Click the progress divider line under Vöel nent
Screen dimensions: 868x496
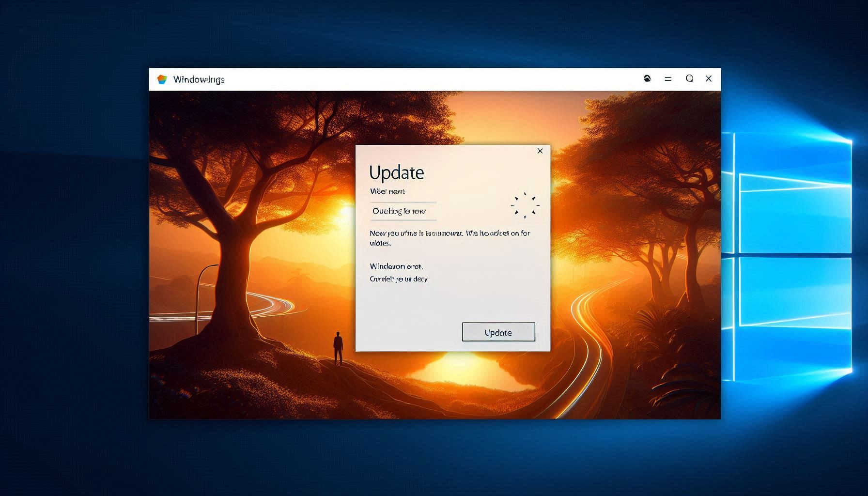click(x=403, y=202)
